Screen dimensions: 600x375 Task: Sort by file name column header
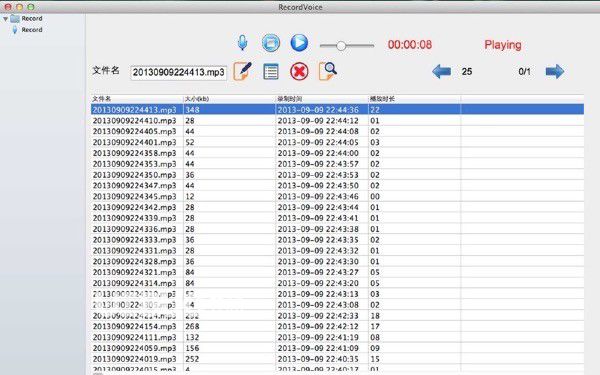[137, 99]
